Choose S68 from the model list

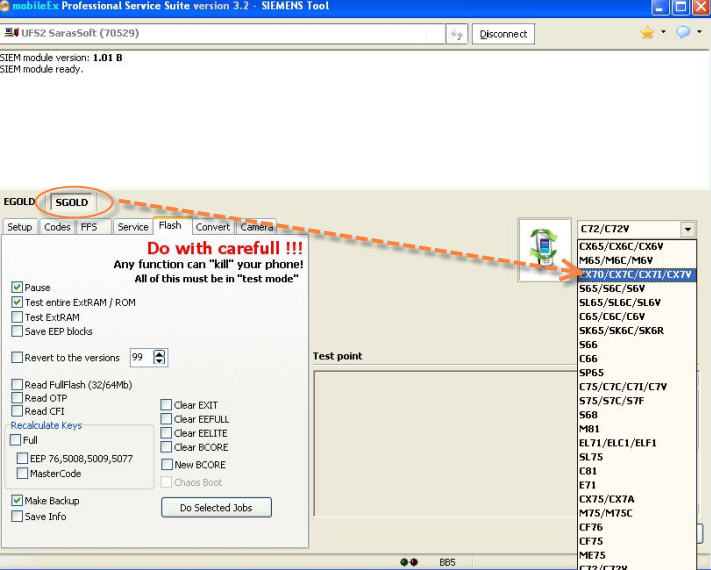[637, 415]
